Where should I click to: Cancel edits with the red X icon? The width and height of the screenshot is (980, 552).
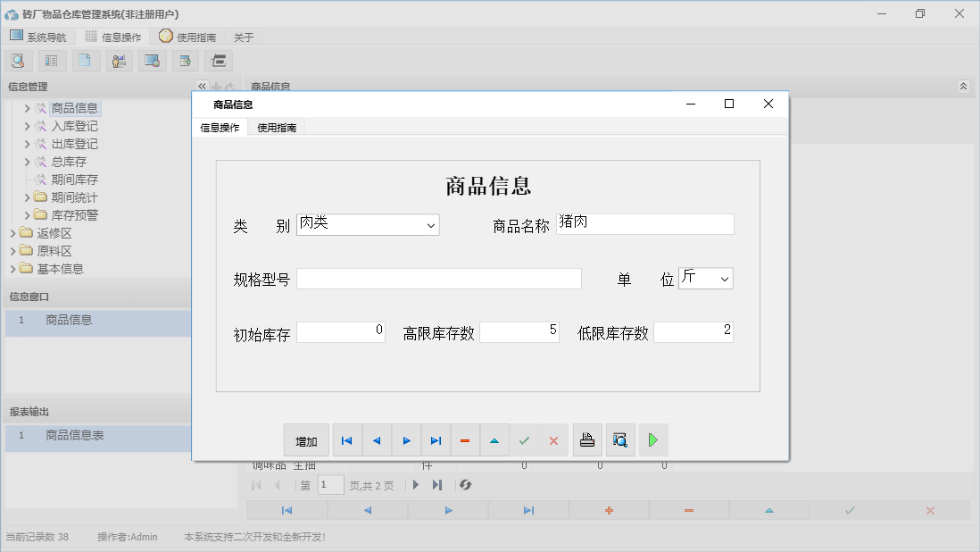553,439
